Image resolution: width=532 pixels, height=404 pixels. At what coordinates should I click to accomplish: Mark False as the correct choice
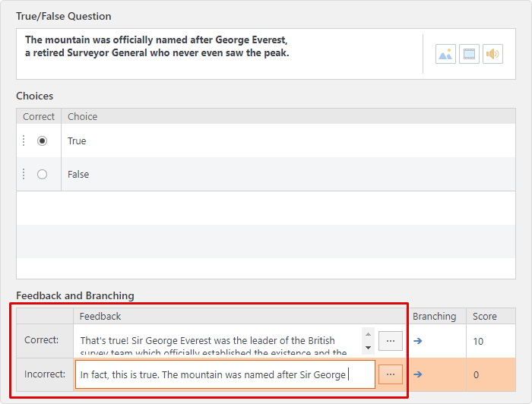click(x=42, y=174)
